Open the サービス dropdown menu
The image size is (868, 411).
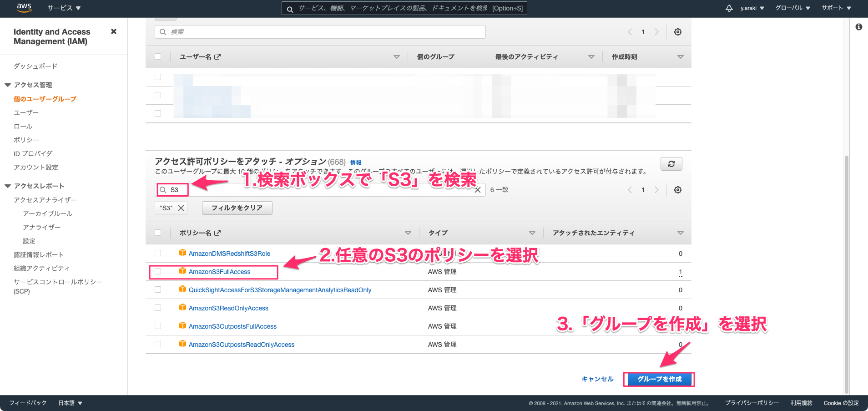pyautogui.click(x=64, y=8)
